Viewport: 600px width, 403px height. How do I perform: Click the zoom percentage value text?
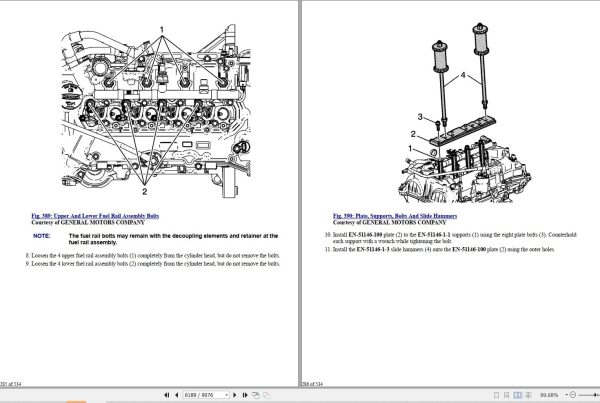click(549, 395)
